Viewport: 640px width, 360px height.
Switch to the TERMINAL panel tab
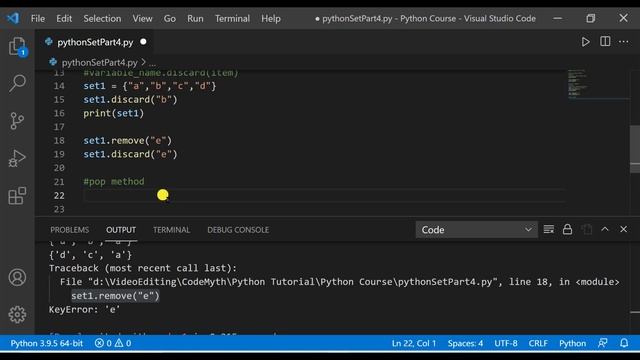[171, 230]
